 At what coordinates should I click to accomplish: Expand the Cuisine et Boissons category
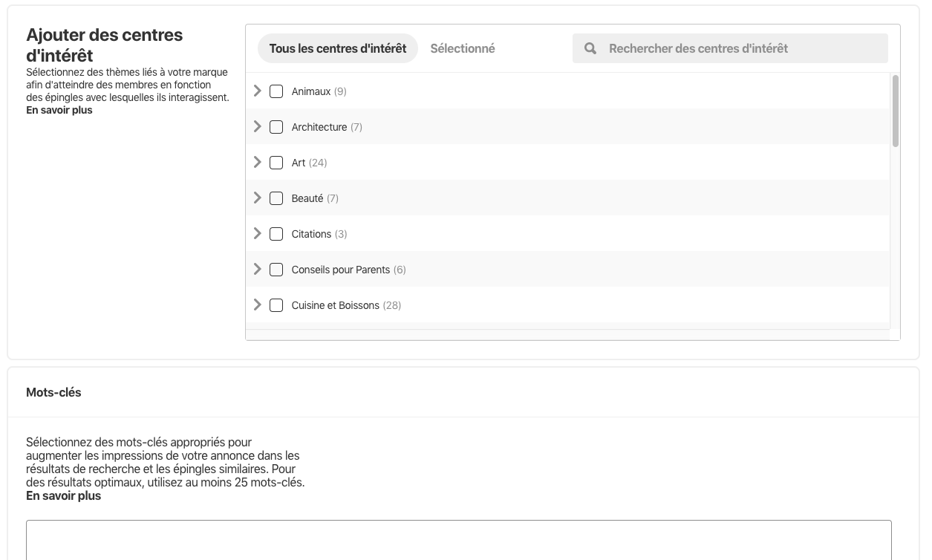click(x=258, y=305)
